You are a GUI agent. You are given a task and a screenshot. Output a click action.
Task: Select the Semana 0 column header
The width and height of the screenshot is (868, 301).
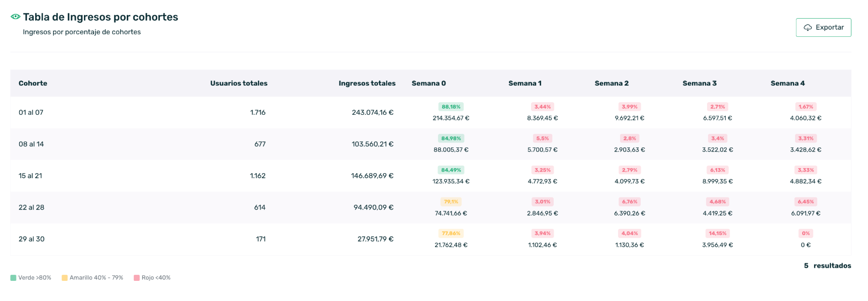click(428, 84)
